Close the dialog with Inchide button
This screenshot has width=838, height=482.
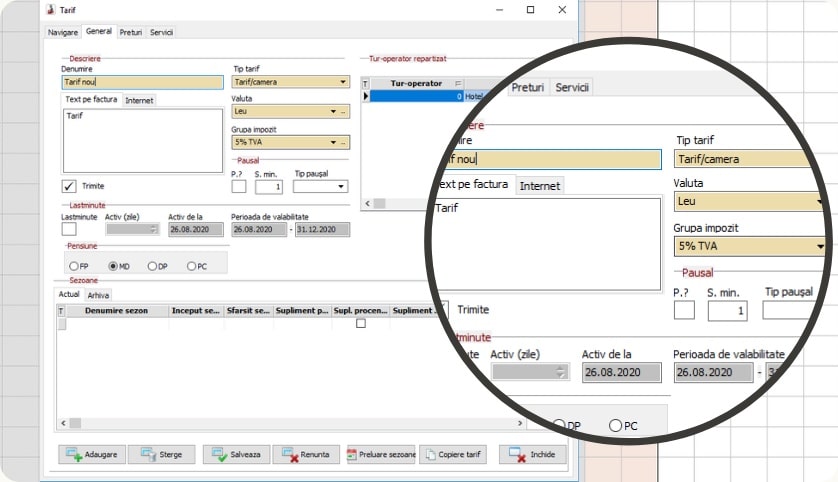click(532, 454)
